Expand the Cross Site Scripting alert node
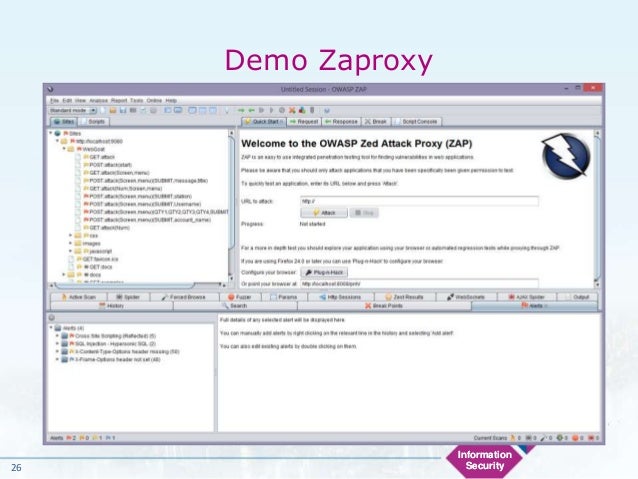638x479 pixels. tap(57, 336)
